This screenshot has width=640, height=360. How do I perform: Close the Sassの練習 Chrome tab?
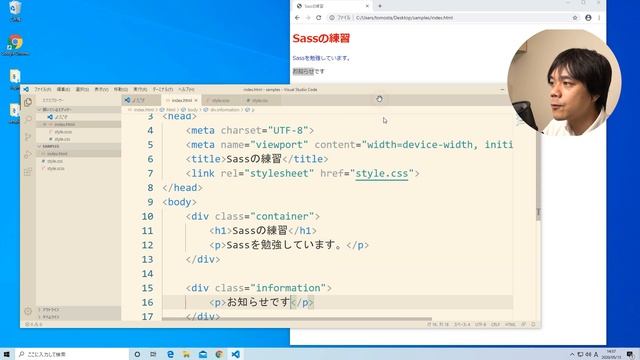click(367, 6)
